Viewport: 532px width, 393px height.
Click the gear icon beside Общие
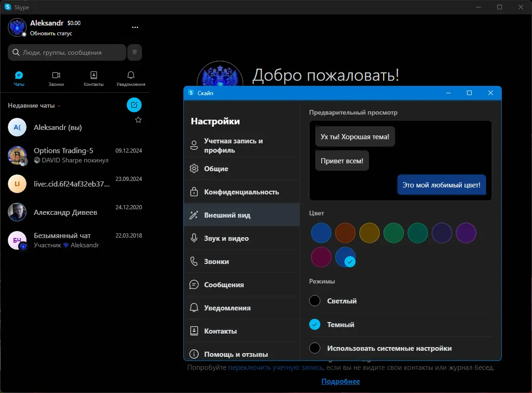(x=194, y=168)
